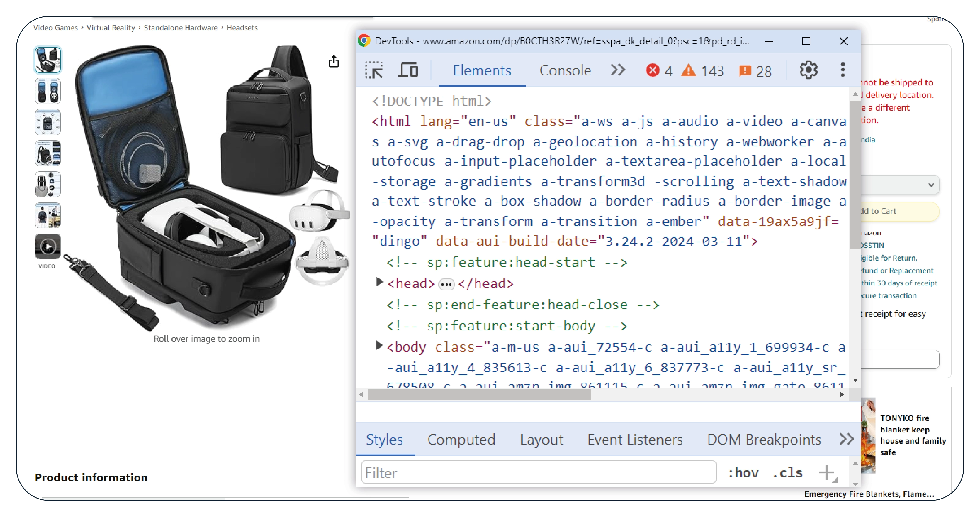Click the warning triangle showing 143

(689, 71)
